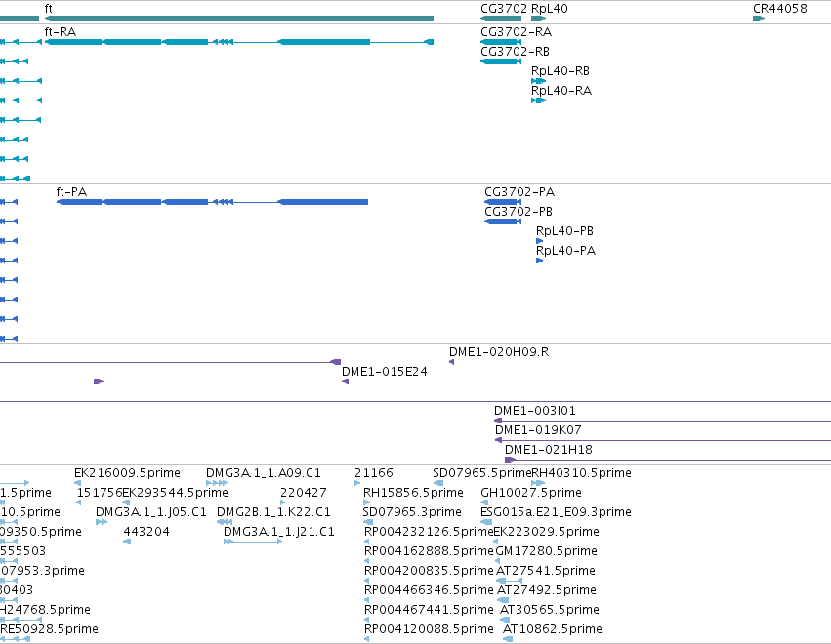Click the EK223029.5prime EST label
Viewport: 831px width, 644px height.
click(x=547, y=532)
